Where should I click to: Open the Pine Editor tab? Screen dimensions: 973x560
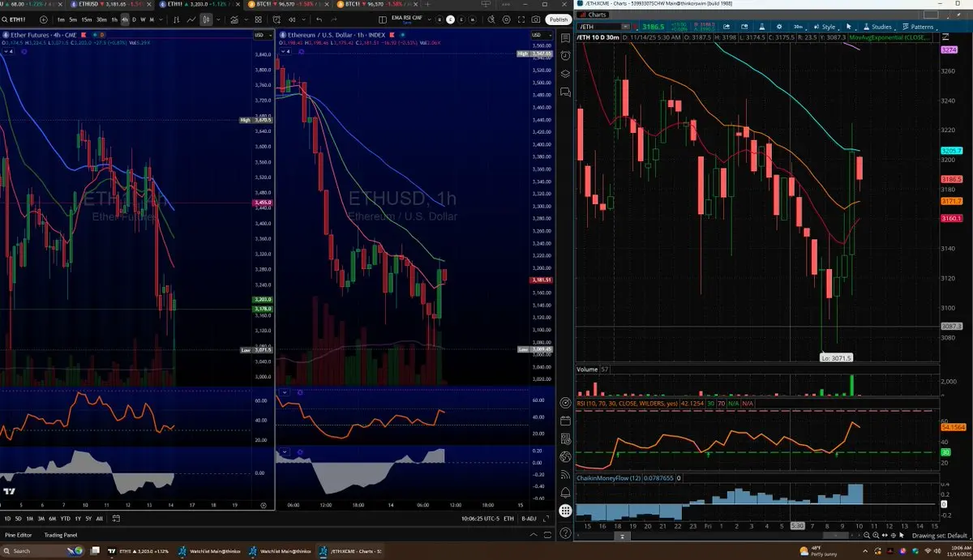(x=18, y=535)
